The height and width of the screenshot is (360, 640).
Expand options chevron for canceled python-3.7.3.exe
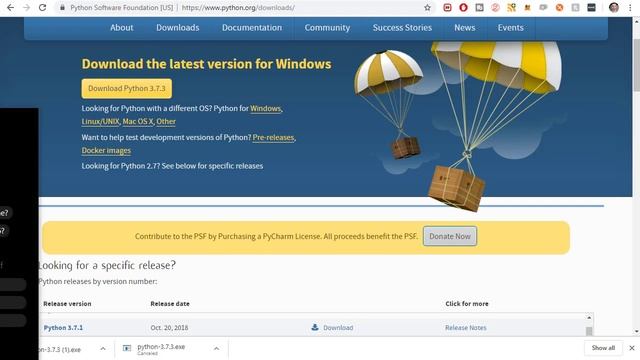click(216, 349)
